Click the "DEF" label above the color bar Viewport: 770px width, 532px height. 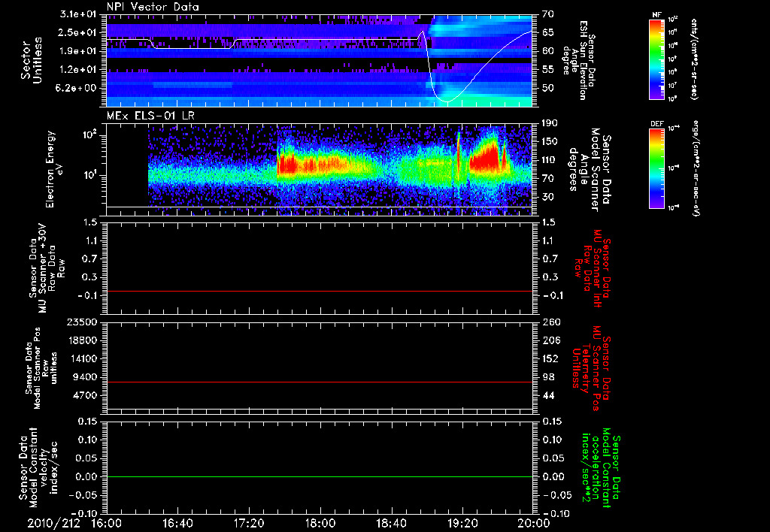[657, 124]
